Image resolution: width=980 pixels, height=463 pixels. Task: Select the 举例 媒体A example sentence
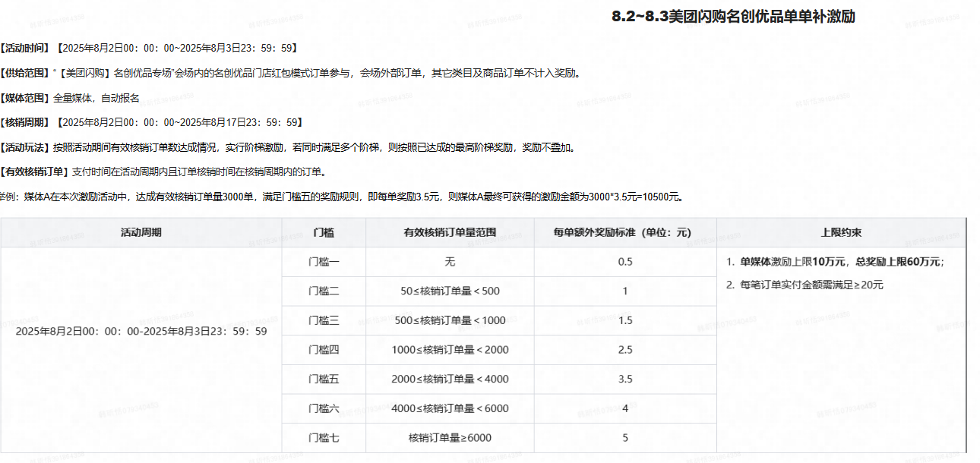pyautogui.click(x=342, y=197)
